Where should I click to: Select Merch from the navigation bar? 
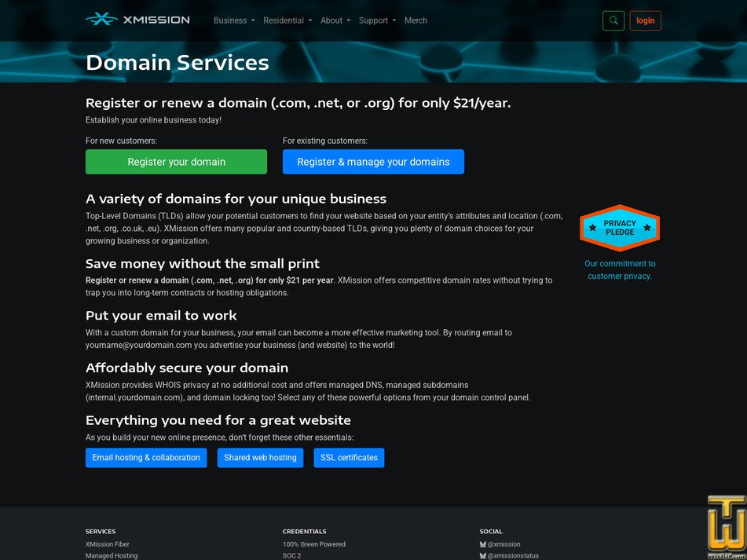(x=416, y=21)
